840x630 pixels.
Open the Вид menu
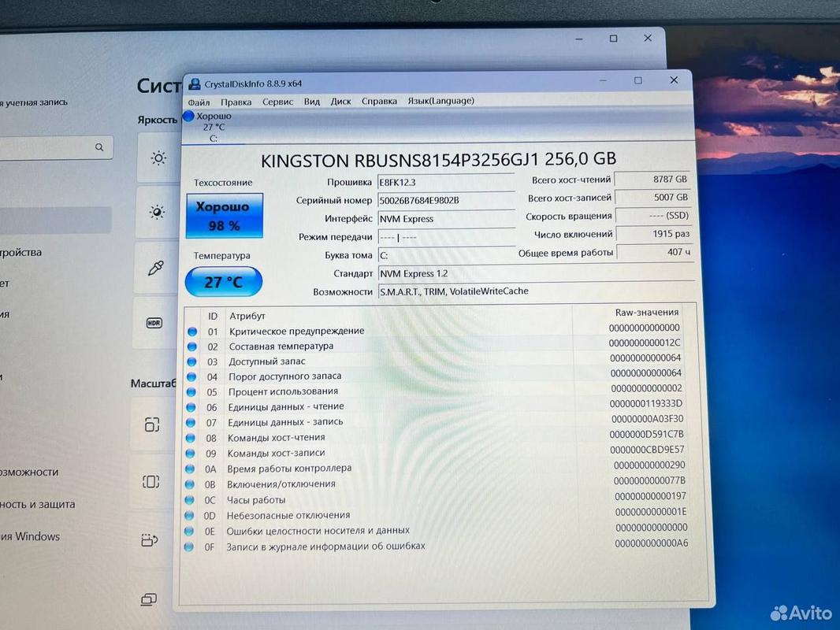(312, 101)
